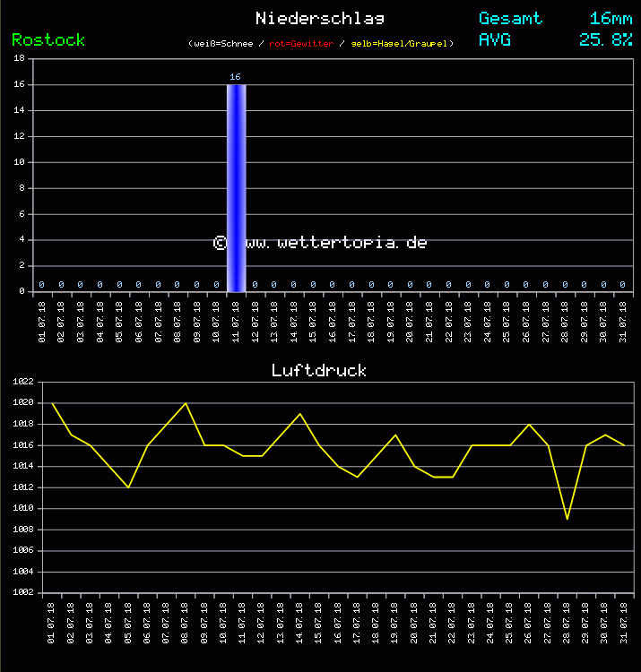Click the 18 label on the precipitation axis

20,58
